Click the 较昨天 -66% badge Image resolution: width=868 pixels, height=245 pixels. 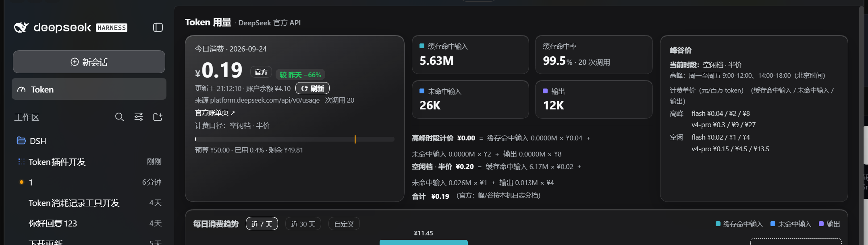(300, 75)
